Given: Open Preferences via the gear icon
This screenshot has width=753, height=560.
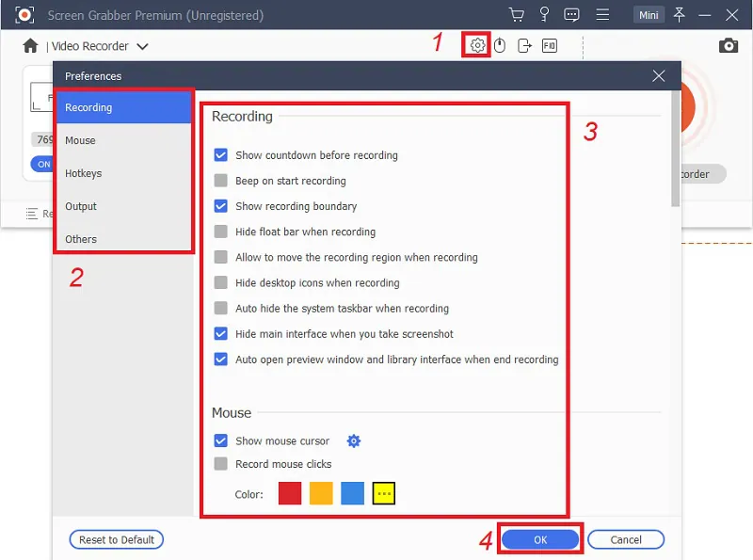Looking at the screenshot, I should [476, 43].
